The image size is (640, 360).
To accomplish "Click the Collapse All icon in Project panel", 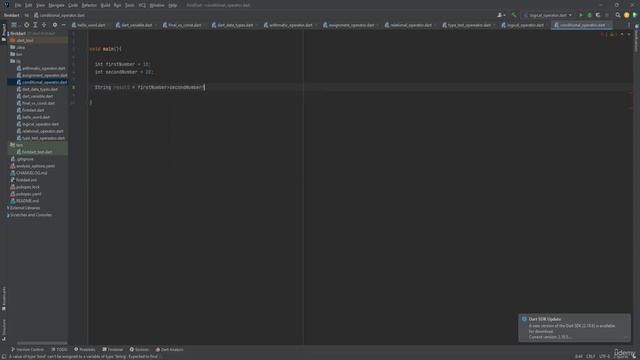I will pyautogui.click(x=44, y=25).
